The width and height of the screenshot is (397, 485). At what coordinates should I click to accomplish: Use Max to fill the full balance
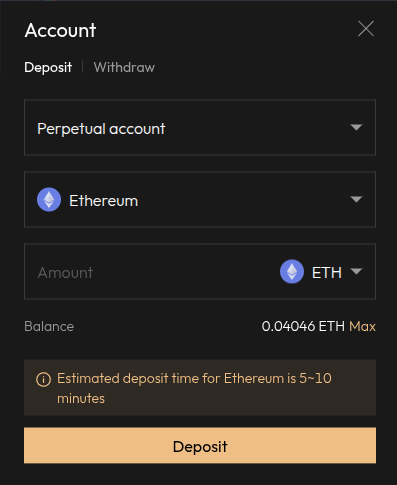[x=362, y=326]
